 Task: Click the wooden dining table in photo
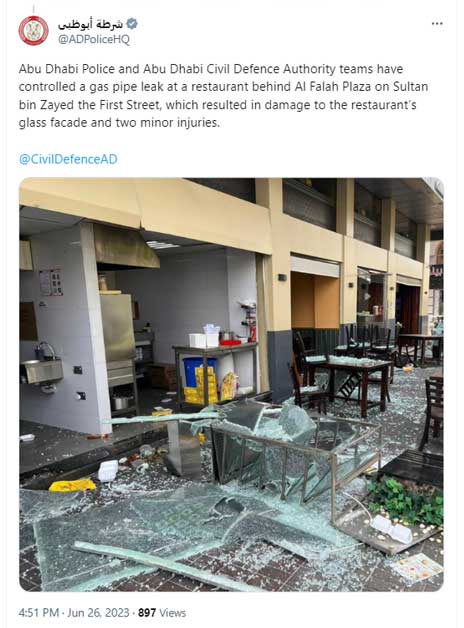tap(348, 382)
